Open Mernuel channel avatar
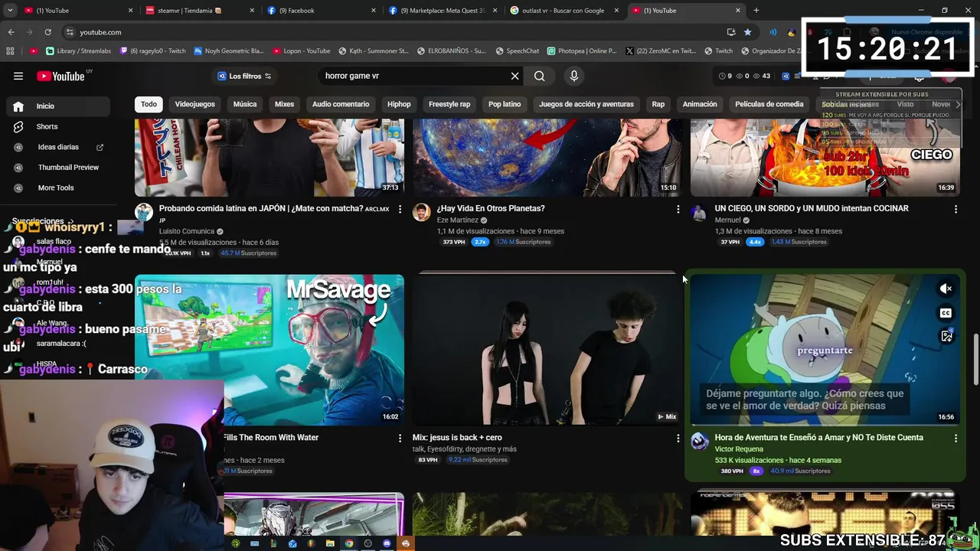 click(x=699, y=212)
